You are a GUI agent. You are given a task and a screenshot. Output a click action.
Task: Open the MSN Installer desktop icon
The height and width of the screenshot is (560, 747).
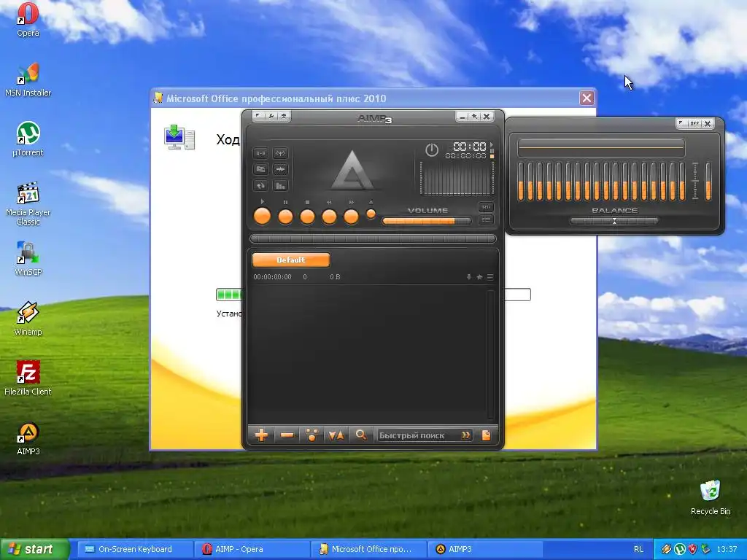pos(28,79)
